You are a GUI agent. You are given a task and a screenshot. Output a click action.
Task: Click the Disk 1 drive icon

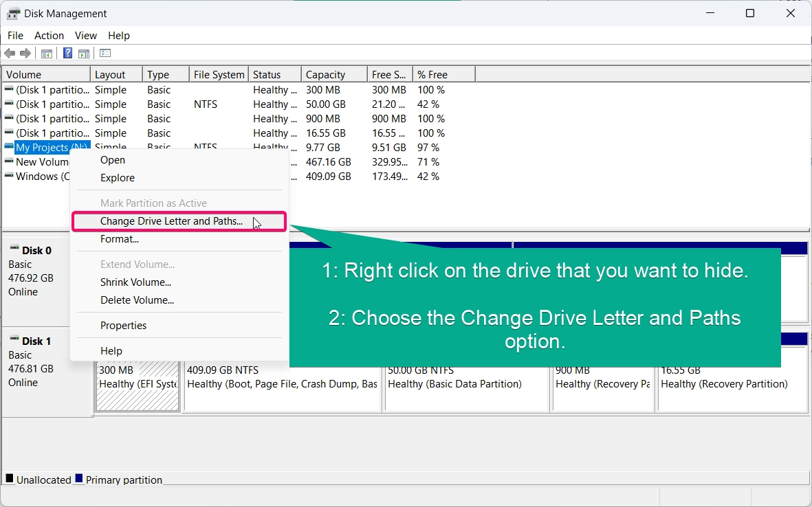pyautogui.click(x=14, y=339)
